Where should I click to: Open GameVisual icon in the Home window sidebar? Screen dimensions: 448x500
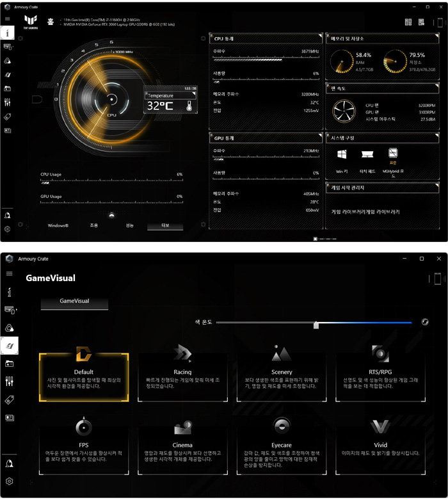tap(7, 75)
